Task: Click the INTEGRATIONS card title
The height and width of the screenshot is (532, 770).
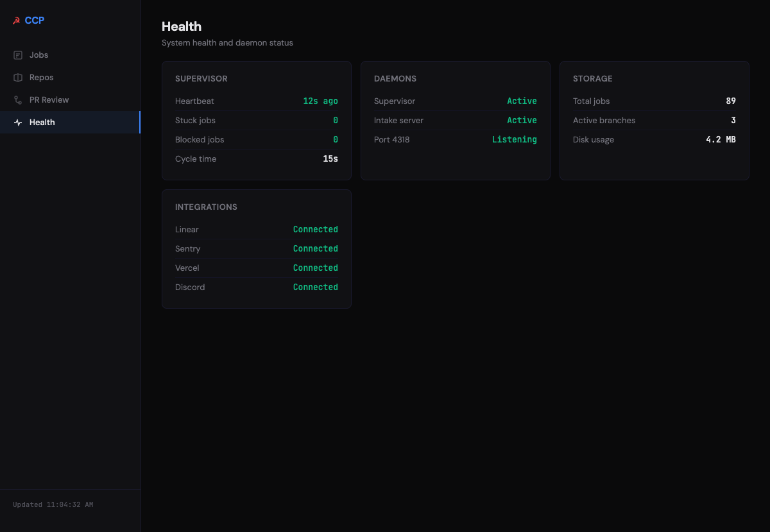Action: (206, 207)
